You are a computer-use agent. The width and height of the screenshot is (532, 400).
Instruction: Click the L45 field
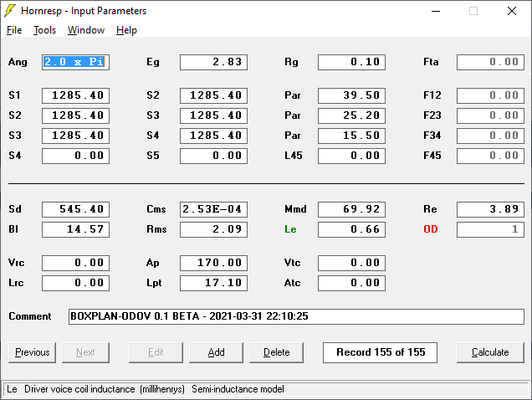[351, 156]
